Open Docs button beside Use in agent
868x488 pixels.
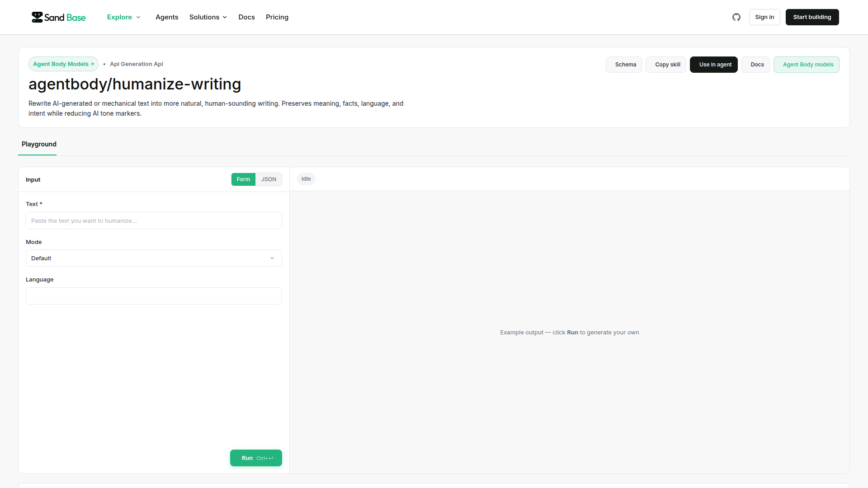pos(755,65)
